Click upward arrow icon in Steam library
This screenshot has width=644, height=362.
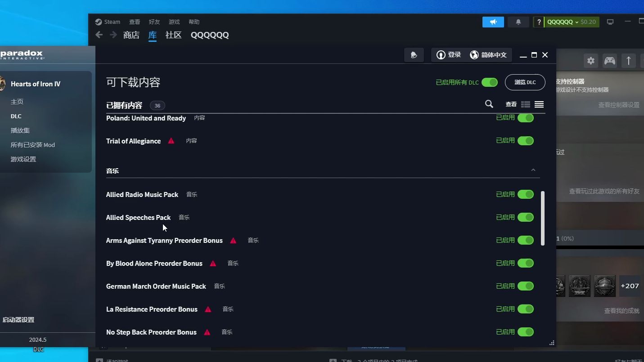629,61
